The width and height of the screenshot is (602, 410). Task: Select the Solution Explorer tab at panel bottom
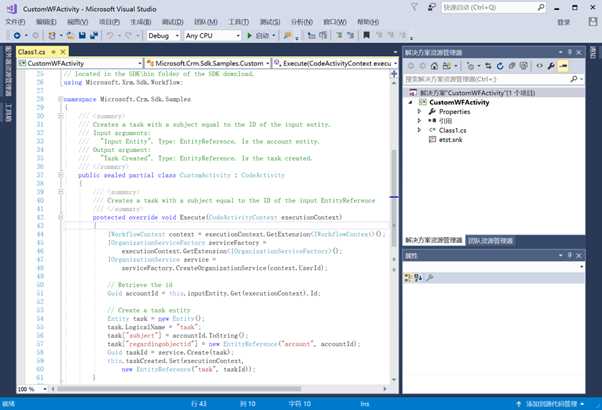pyautogui.click(x=434, y=240)
